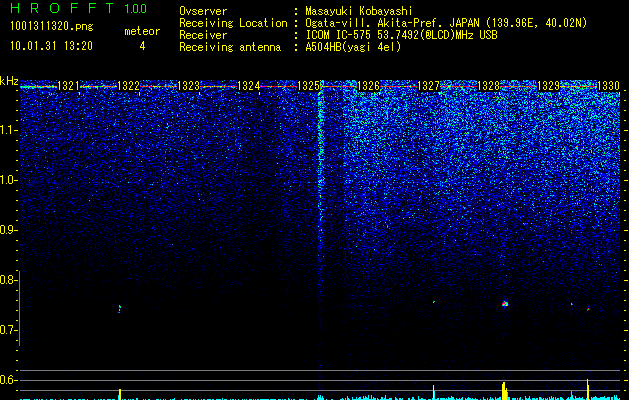Click the meteor count value 4
Image resolution: width=629 pixels, height=400 pixels.
click(142, 46)
